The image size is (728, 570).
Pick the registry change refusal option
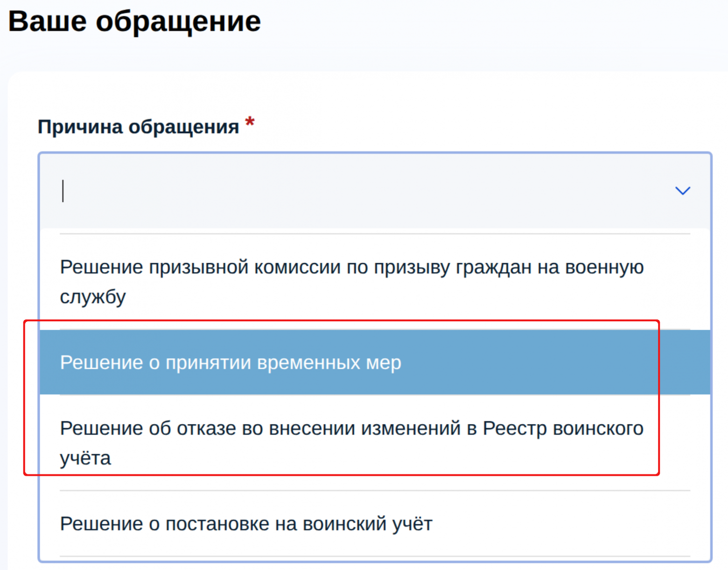[351, 443]
